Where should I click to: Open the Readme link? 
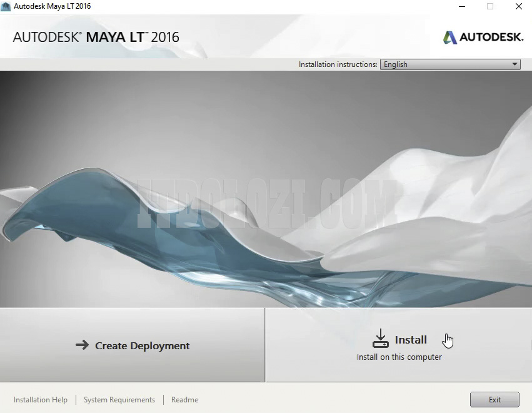click(x=184, y=400)
